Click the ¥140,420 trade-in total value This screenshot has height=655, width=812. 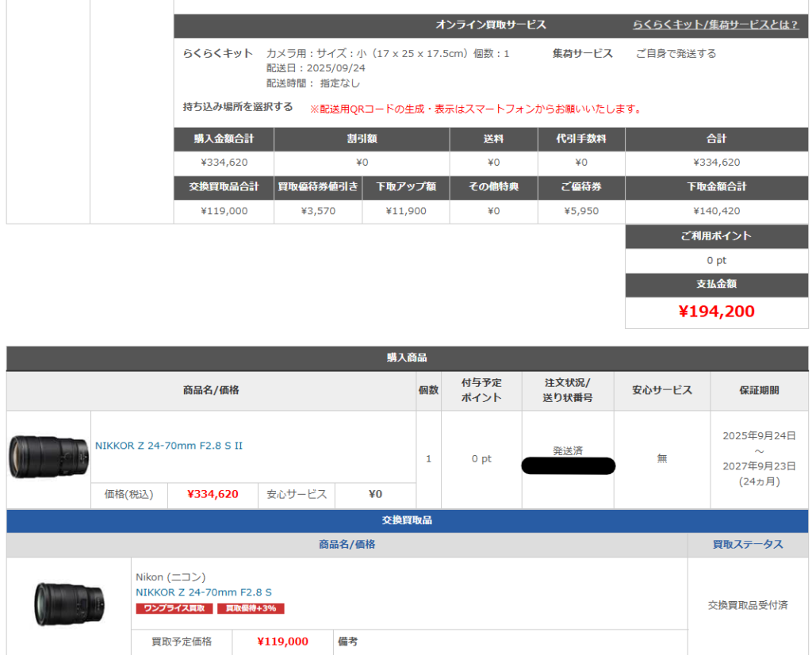point(716,211)
